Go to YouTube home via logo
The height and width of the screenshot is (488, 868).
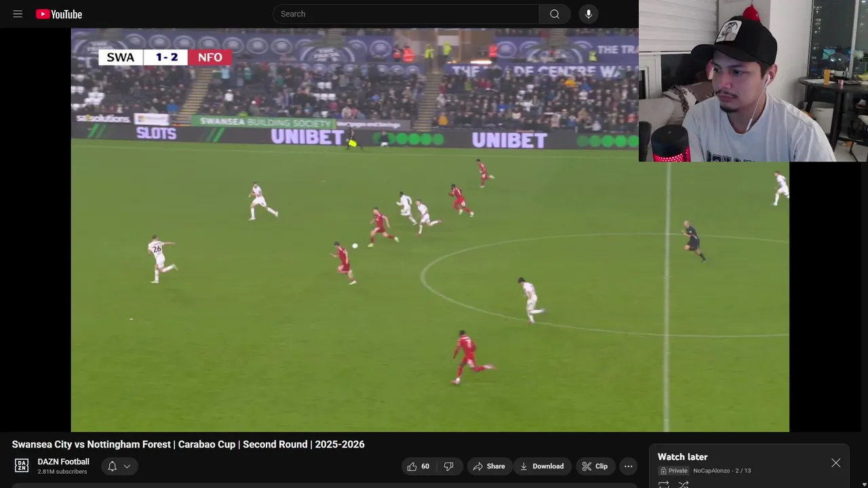tap(59, 14)
